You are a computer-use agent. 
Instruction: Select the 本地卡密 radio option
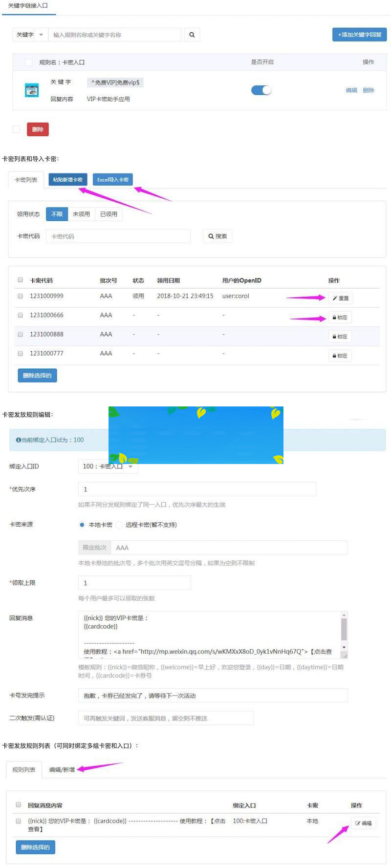(82, 525)
